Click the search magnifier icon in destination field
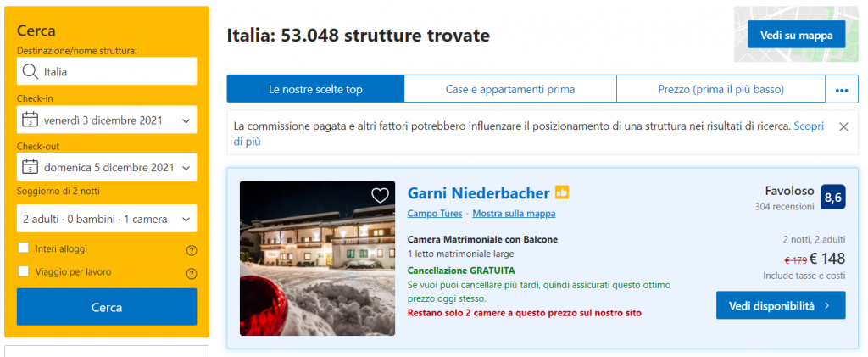 (x=31, y=72)
